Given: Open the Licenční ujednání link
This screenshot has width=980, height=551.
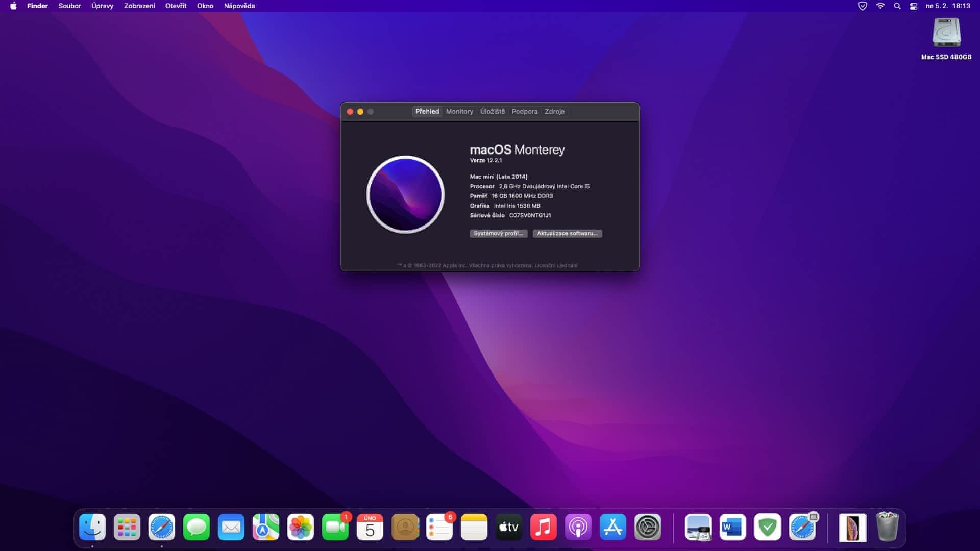Looking at the screenshot, I should (556, 265).
